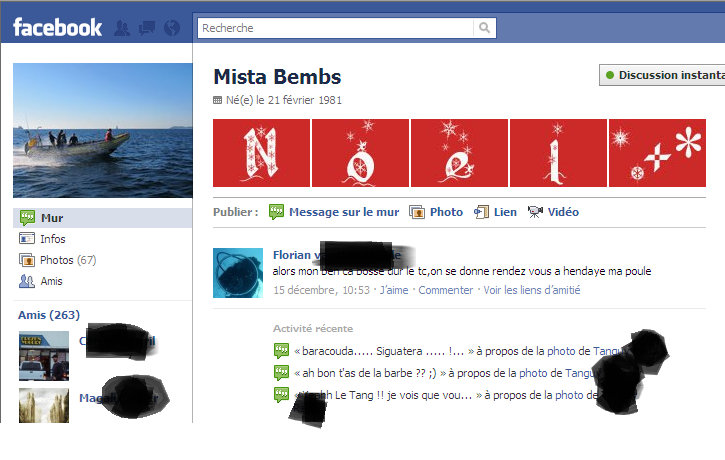
Task: Open Photos (67) in sidebar
Action: 67,260
